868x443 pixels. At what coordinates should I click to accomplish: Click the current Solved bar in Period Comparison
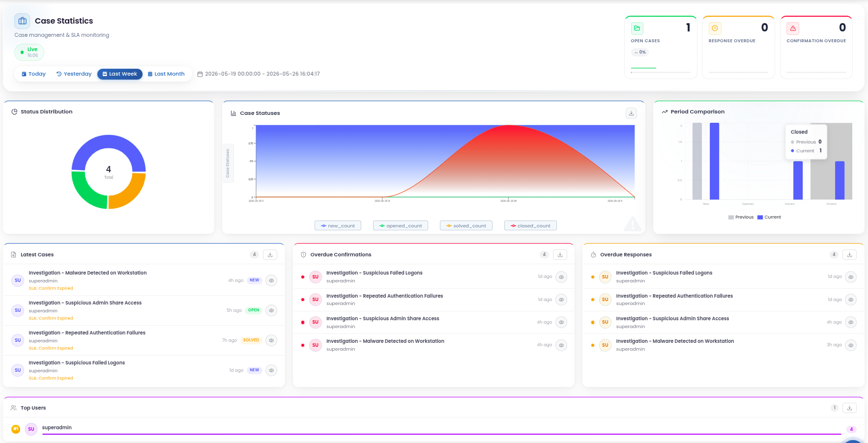[798, 180]
